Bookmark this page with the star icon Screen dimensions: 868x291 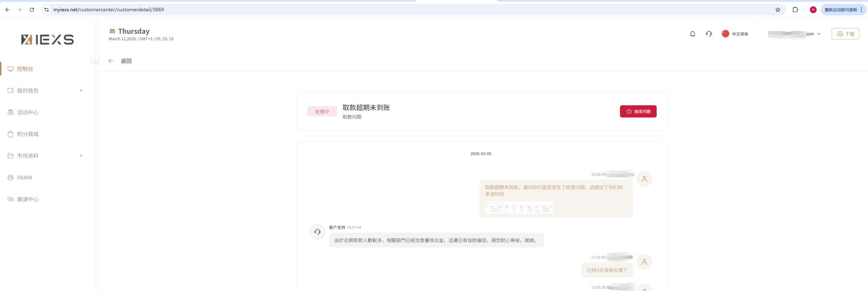778,10
